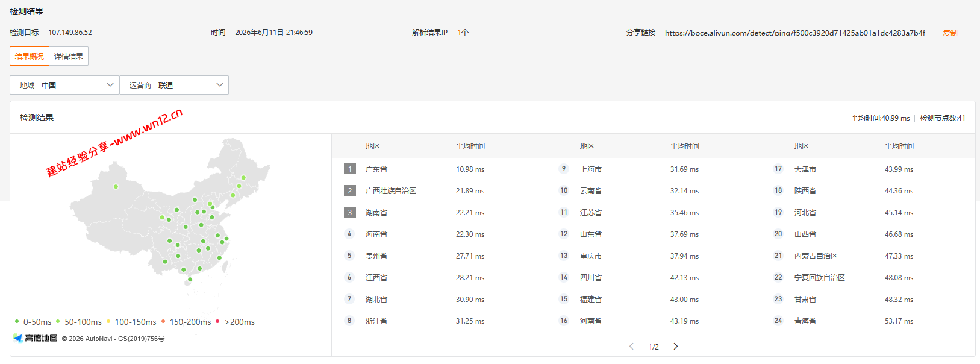Open the 地域 中国 dropdown
Screen dimensions: 980x364
pos(64,85)
